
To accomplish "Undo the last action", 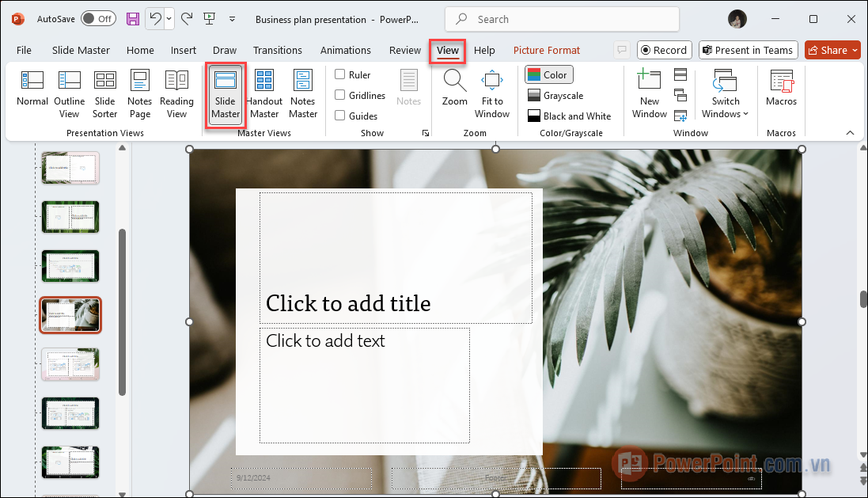I will click(156, 19).
